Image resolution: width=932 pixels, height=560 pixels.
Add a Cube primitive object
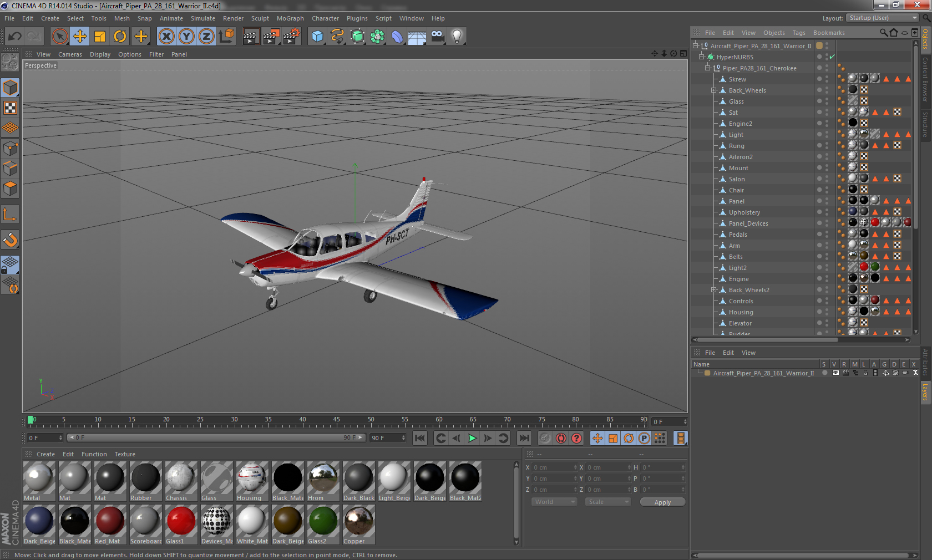pyautogui.click(x=317, y=37)
